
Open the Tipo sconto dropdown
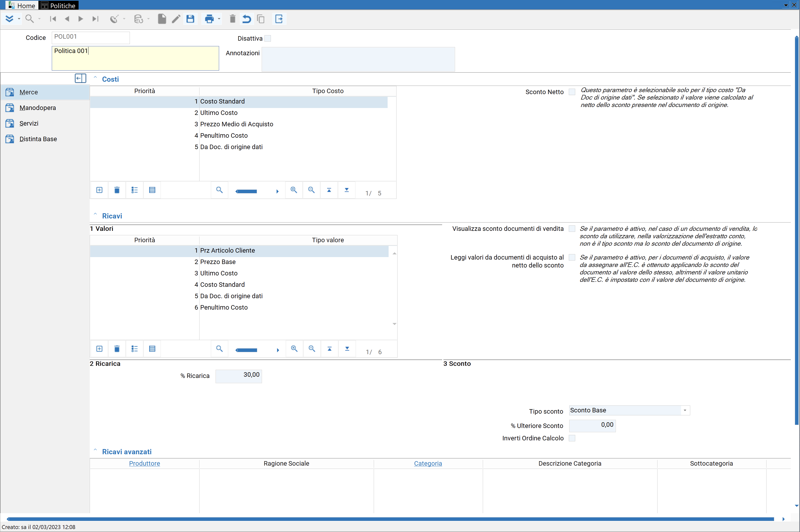coord(685,410)
